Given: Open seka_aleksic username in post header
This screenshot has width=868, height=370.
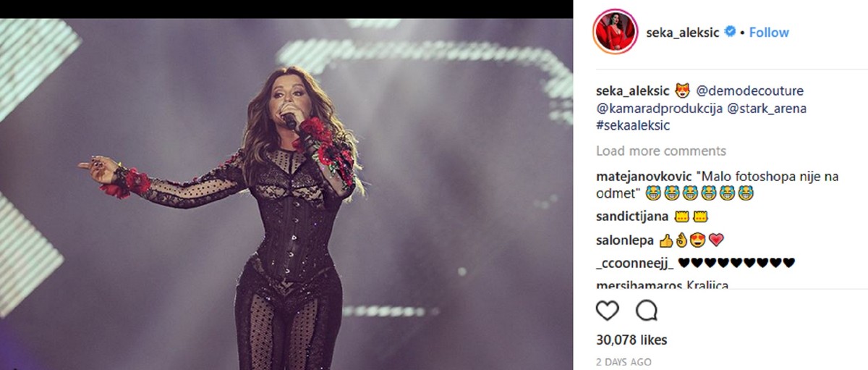Looking at the screenshot, I should coord(683,33).
